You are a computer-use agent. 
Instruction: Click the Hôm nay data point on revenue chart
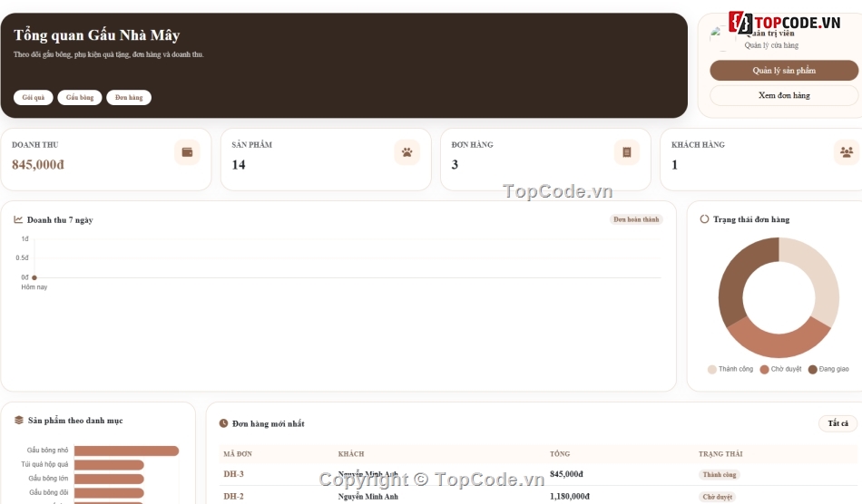[34, 277]
